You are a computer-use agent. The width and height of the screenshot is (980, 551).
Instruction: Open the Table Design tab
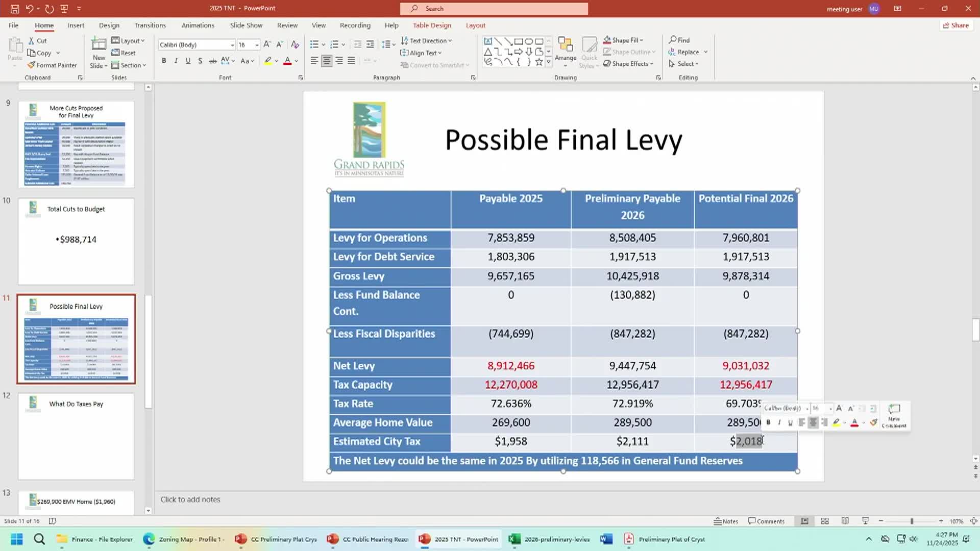432,26
